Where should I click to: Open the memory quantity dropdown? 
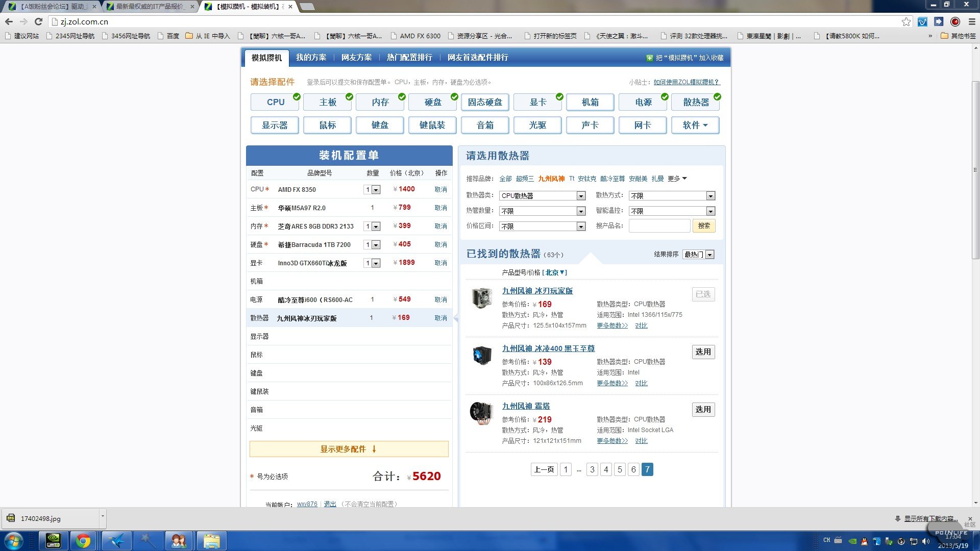[372, 227]
